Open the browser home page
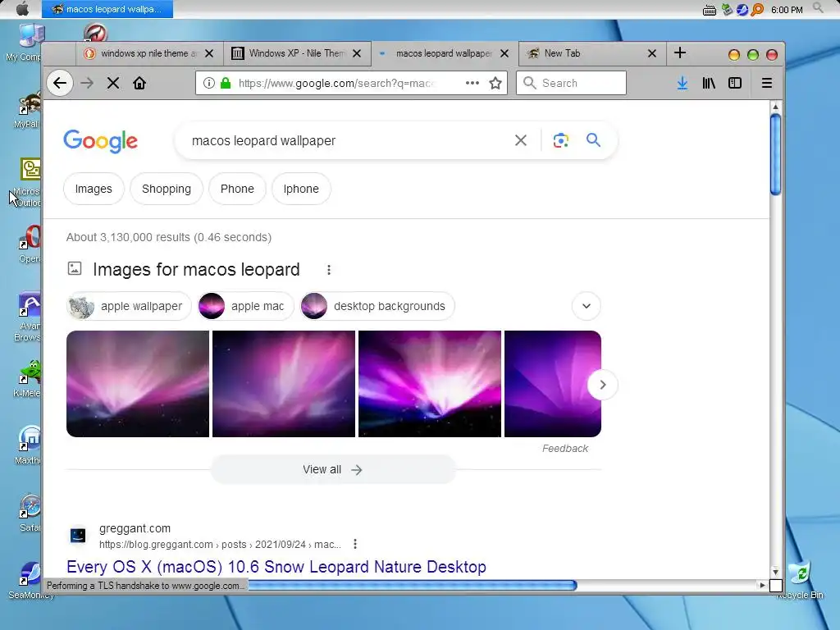 point(139,83)
